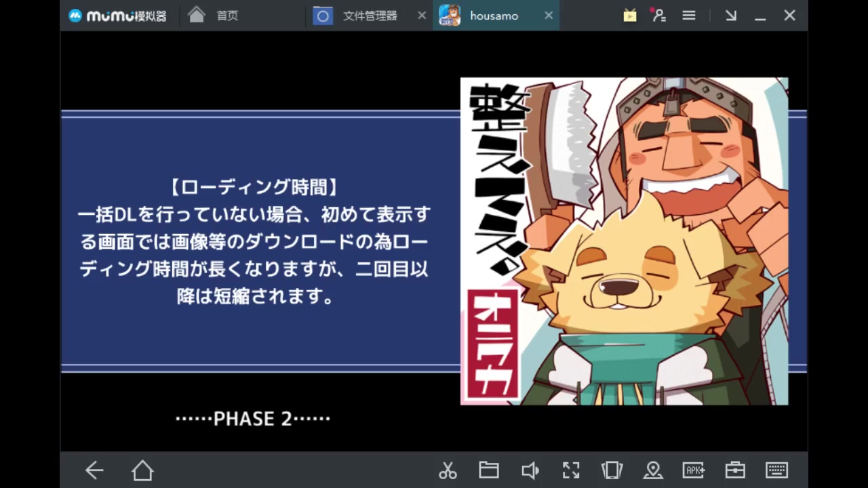This screenshot has width=868, height=488.
Task: Click the shake device icon
Action: click(612, 470)
